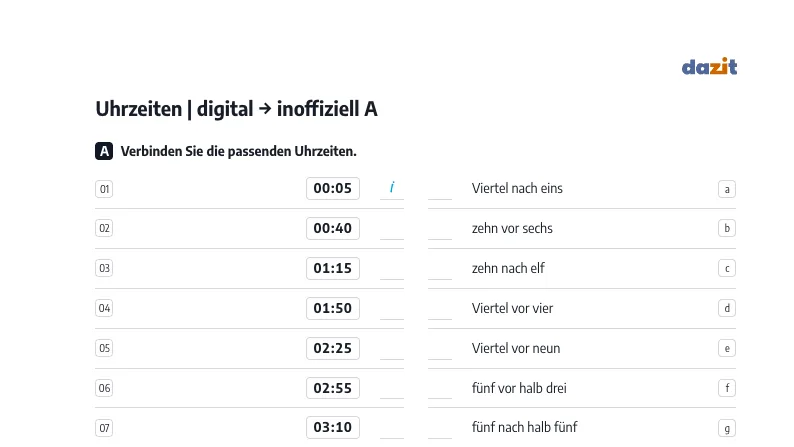The width and height of the screenshot is (794, 447).
Task: Click the 01:15 time box
Action: point(333,268)
